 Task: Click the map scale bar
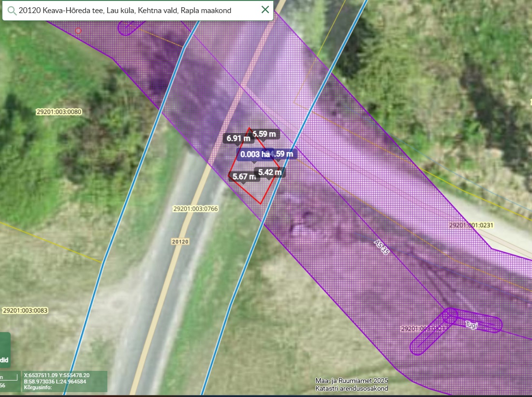pos(8,378)
